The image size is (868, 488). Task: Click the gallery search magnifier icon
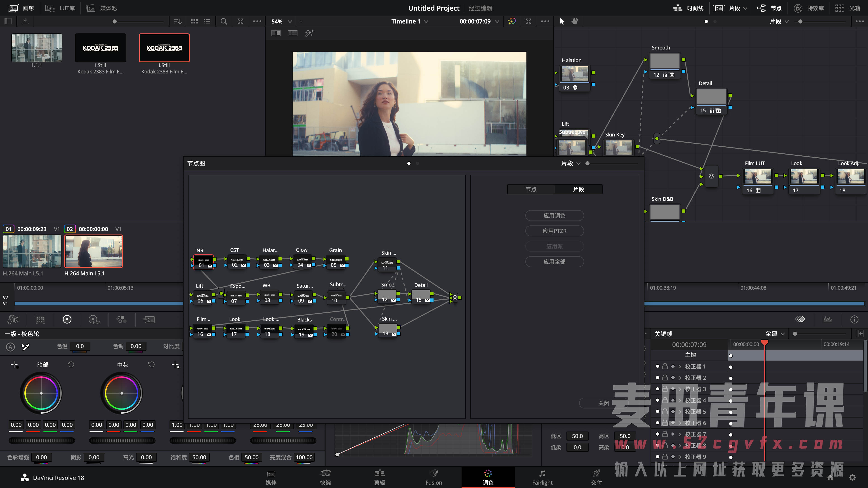point(223,21)
